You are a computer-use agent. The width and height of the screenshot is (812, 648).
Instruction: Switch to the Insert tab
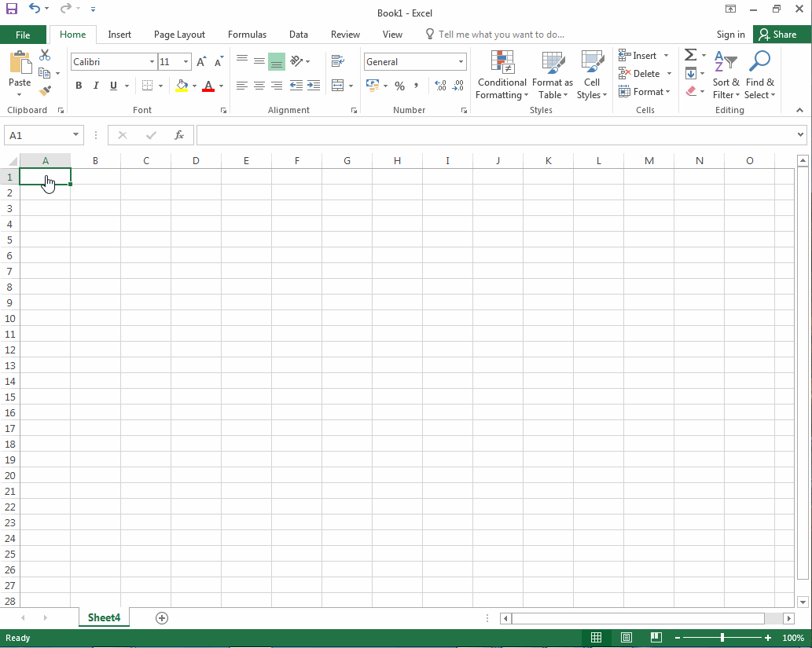119,35
